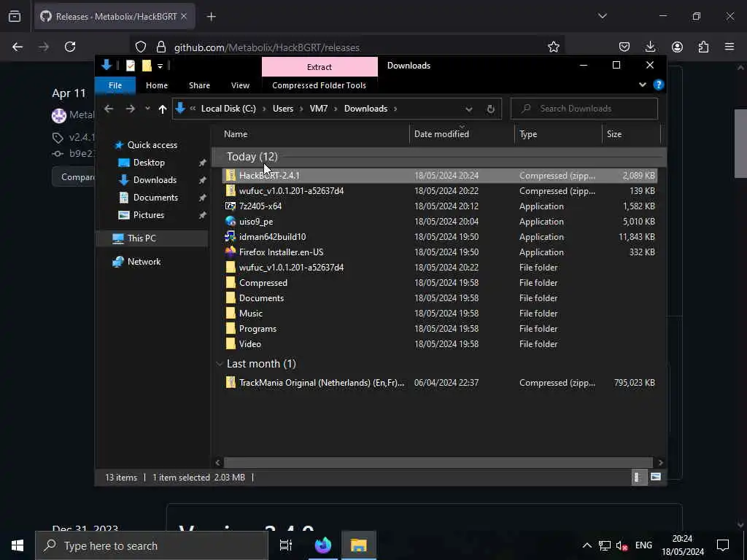This screenshot has height=560, width=747.
Task: Open the View ribbon tab
Action: [240, 85]
